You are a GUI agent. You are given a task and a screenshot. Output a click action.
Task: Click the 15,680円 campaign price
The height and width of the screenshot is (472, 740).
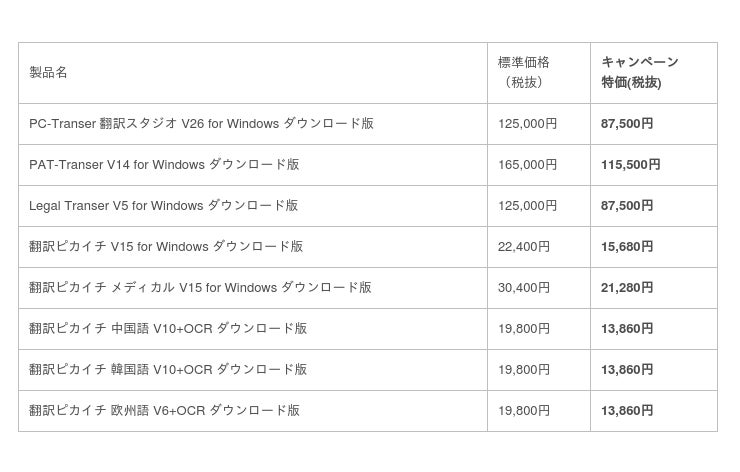click(627, 247)
